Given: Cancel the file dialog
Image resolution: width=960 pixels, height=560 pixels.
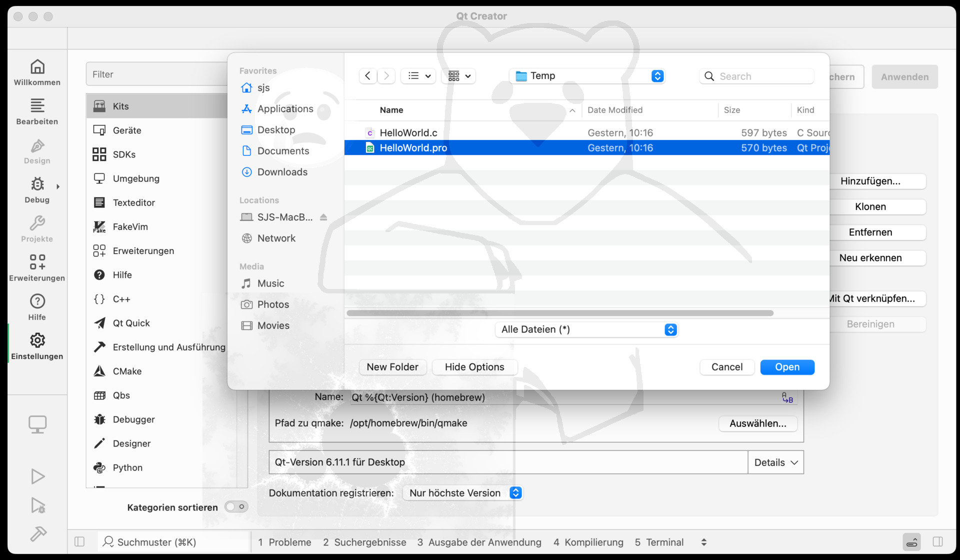Looking at the screenshot, I should coord(727,367).
